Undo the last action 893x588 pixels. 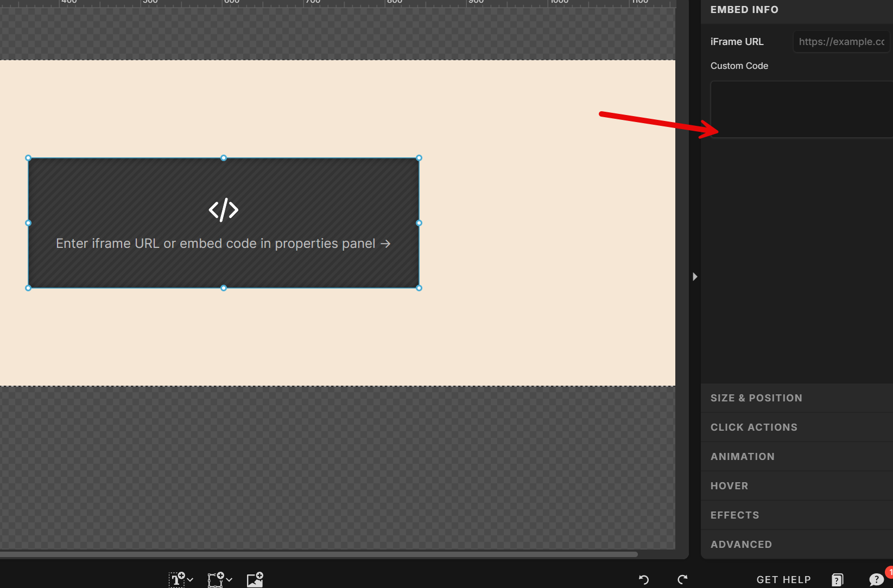tap(643, 579)
